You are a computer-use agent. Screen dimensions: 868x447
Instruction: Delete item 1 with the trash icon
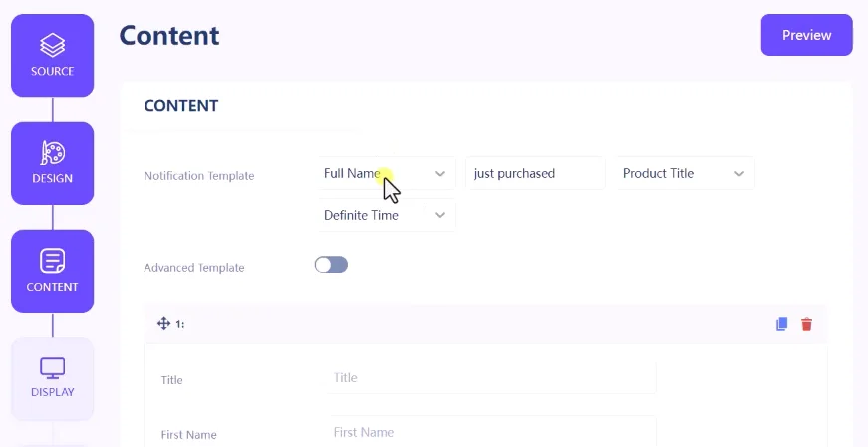tap(806, 324)
